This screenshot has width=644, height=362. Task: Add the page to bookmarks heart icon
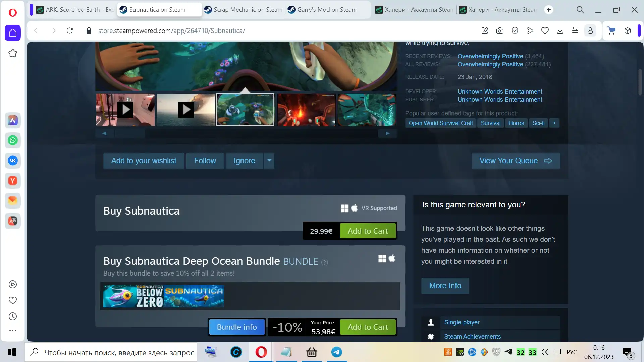(545, 31)
